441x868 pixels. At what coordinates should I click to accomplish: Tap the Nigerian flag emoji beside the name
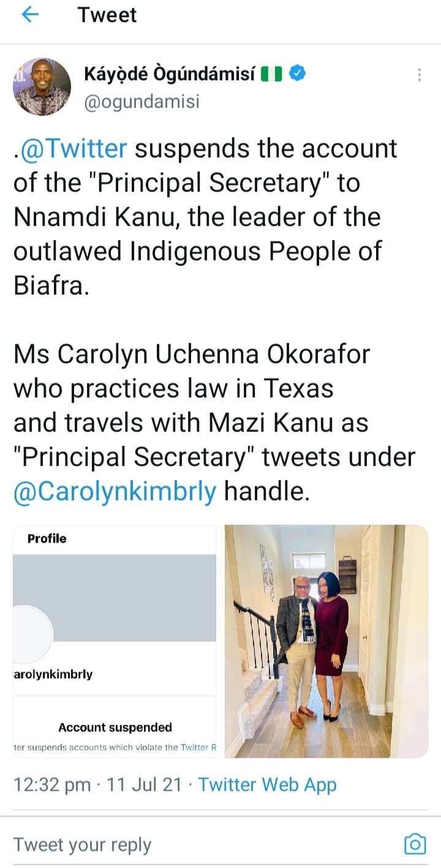pyautogui.click(x=271, y=75)
